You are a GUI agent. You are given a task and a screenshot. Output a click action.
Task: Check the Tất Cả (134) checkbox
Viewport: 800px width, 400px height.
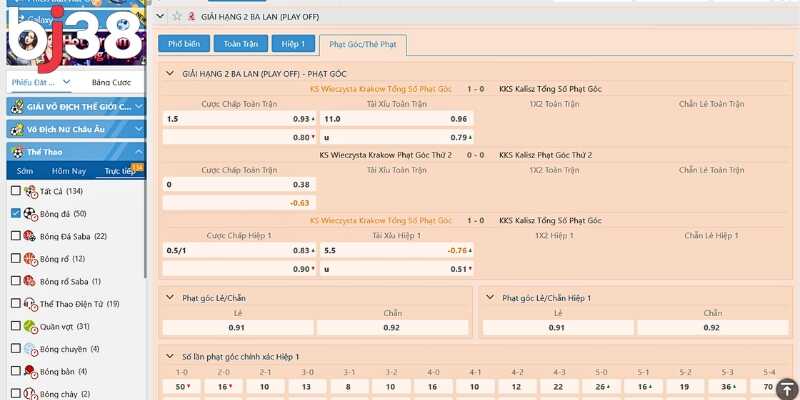(15, 191)
